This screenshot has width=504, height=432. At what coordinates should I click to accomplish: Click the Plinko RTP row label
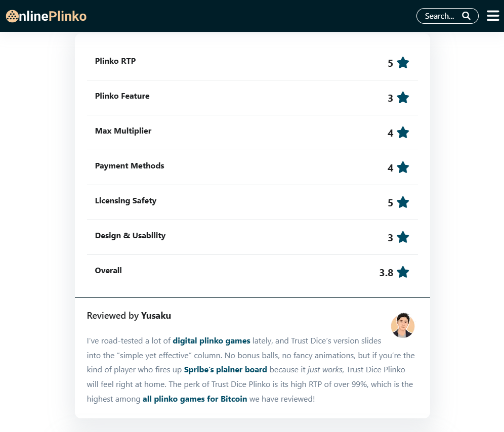(x=115, y=61)
